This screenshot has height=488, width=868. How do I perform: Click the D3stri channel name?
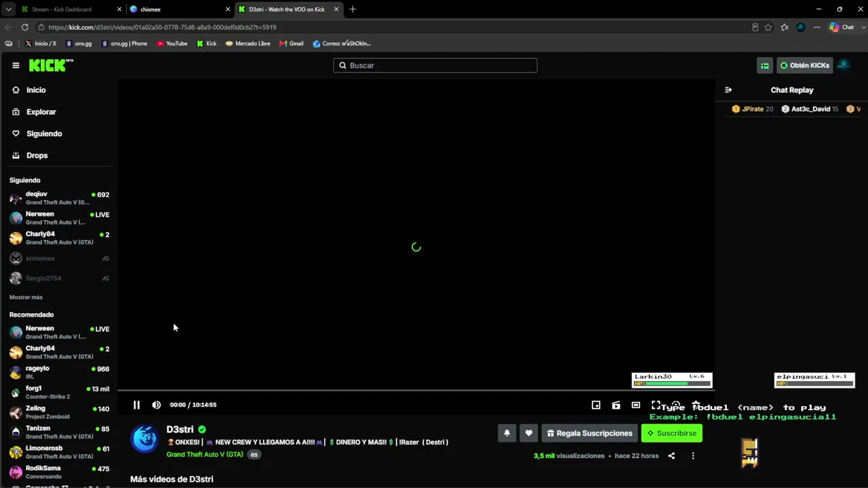coord(180,429)
